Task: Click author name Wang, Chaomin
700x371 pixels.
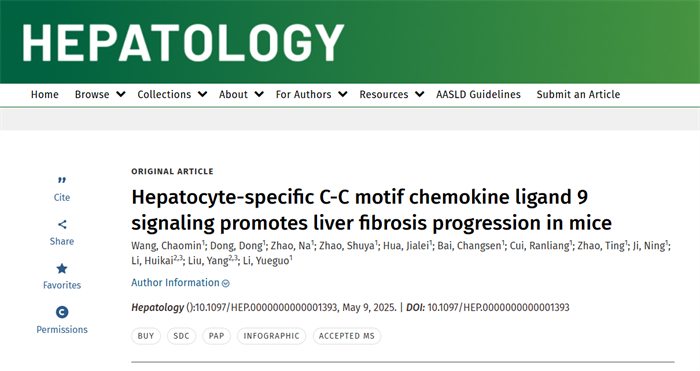Action: 167,246
